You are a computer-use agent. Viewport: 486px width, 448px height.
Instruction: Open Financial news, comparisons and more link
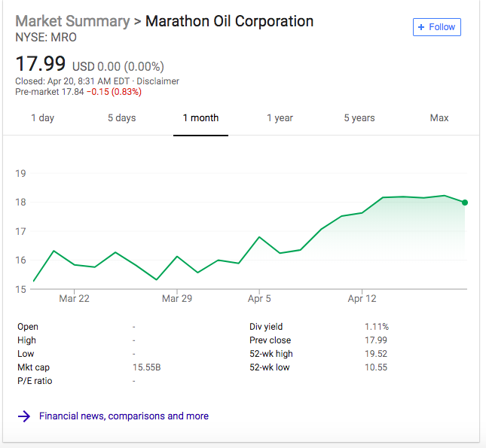tap(124, 416)
